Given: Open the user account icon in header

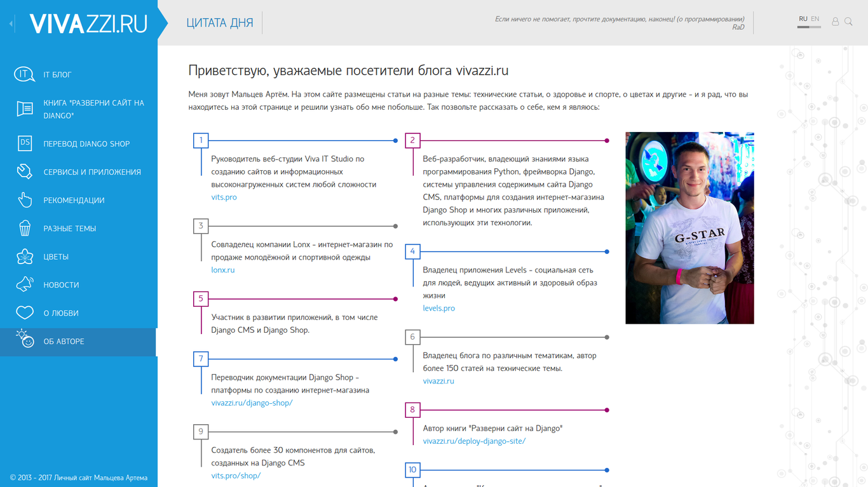Looking at the screenshot, I should [x=835, y=22].
